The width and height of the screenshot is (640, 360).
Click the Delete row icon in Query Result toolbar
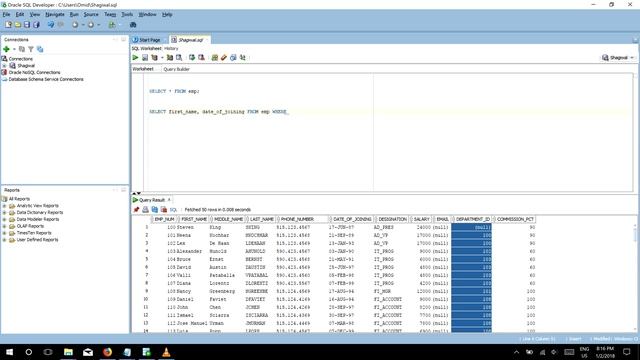pos(164,209)
